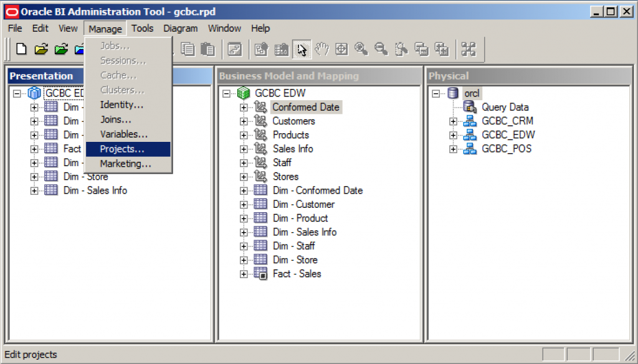This screenshot has width=638, height=364.
Task: Click the fit-diagram crosshair icon
Action: click(x=341, y=49)
